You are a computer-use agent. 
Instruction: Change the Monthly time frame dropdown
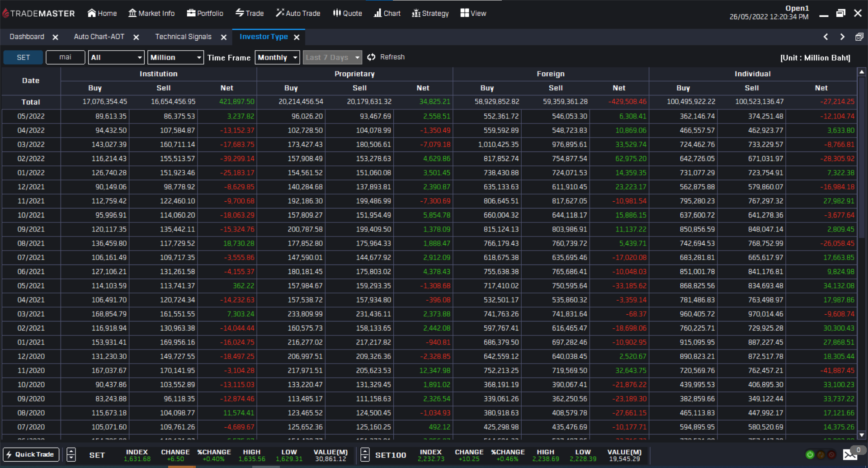(x=277, y=57)
